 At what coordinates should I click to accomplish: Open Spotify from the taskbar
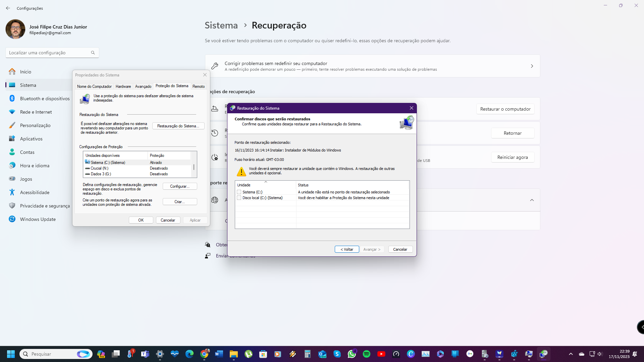pyautogui.click(x=367, y=354)
